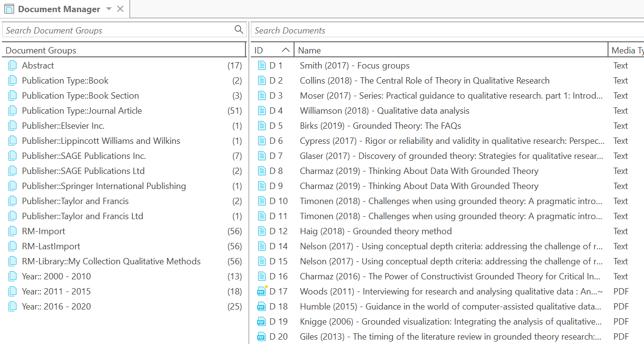
Task: Select the RM-LastImport document group
Action: coord(51,246)
